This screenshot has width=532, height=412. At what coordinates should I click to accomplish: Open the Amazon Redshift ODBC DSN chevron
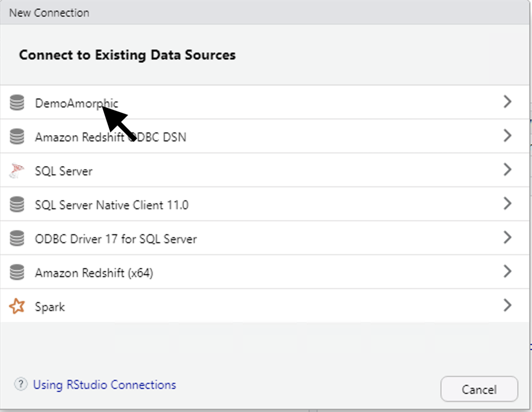pos(508,136)
